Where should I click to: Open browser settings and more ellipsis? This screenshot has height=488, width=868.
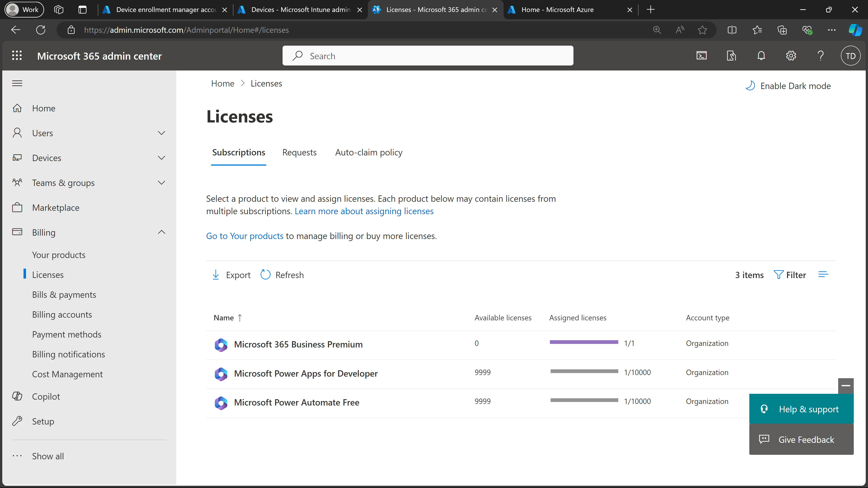pyautogui.click(x=832, y=30)
